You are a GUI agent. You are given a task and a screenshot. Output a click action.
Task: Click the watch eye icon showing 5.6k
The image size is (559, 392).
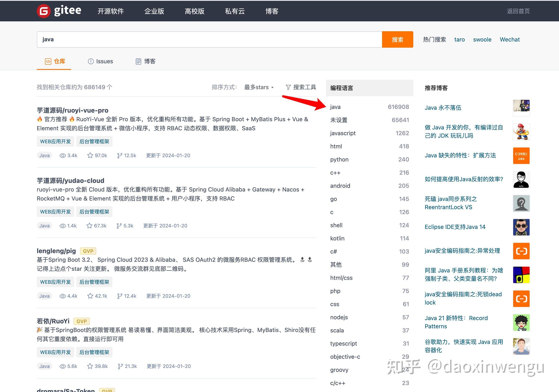(62, 367)
